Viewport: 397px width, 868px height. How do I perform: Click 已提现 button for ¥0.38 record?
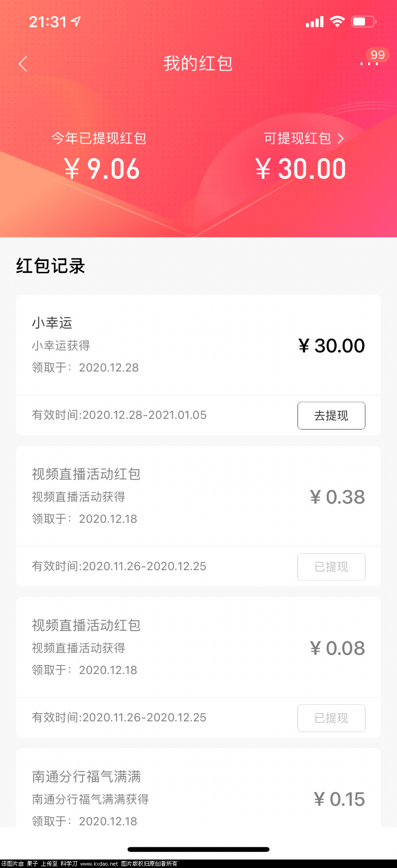[x=331, y=566]
